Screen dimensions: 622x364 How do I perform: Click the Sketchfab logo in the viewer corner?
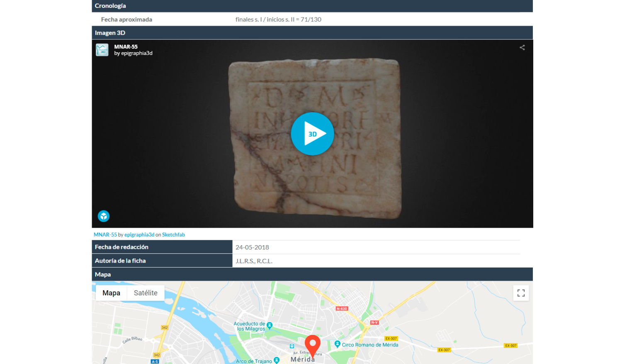(x=104, y=216)
